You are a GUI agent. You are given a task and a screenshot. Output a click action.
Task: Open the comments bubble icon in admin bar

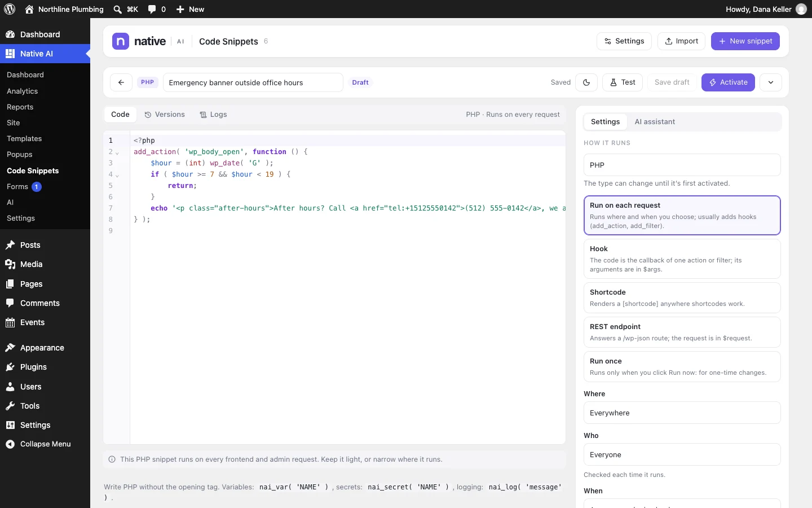coord(152,9)
